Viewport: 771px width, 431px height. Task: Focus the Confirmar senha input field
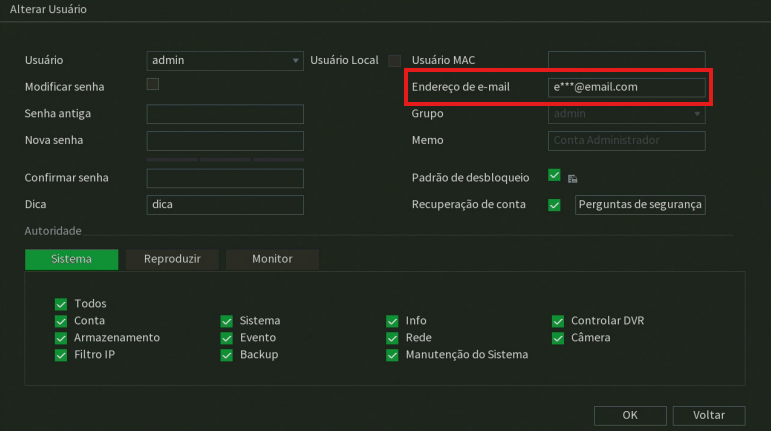(225, 178)
